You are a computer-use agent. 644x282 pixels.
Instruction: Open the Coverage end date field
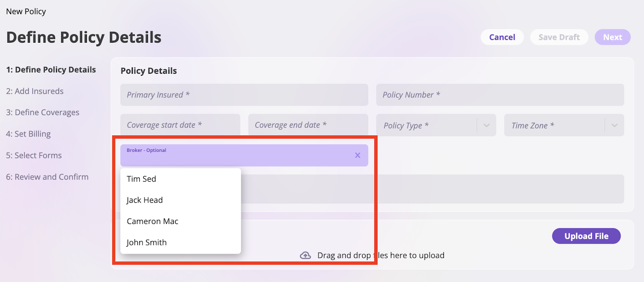(308, 125)
